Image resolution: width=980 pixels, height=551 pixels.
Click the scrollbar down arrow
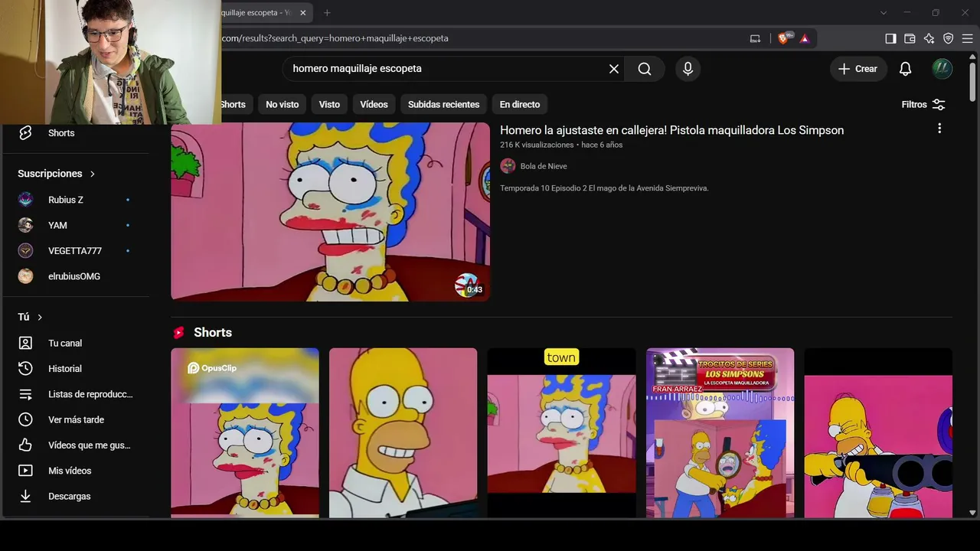tap(972, 513)
